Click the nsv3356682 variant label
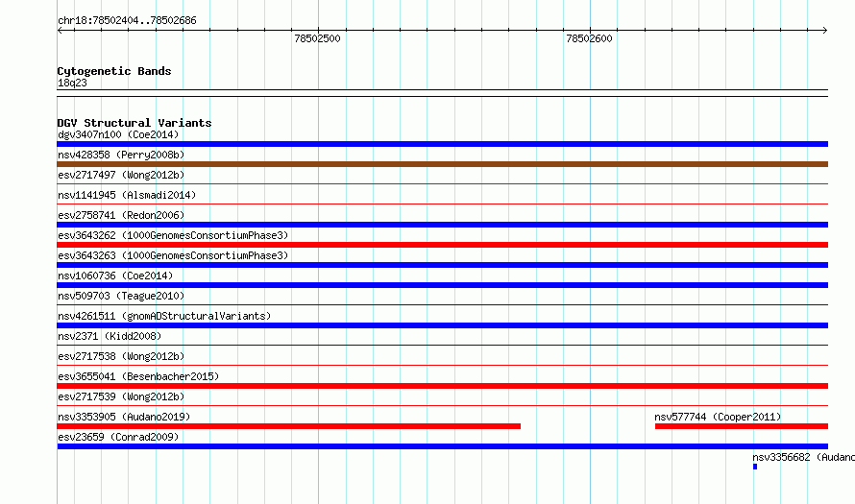 (803, 457)
